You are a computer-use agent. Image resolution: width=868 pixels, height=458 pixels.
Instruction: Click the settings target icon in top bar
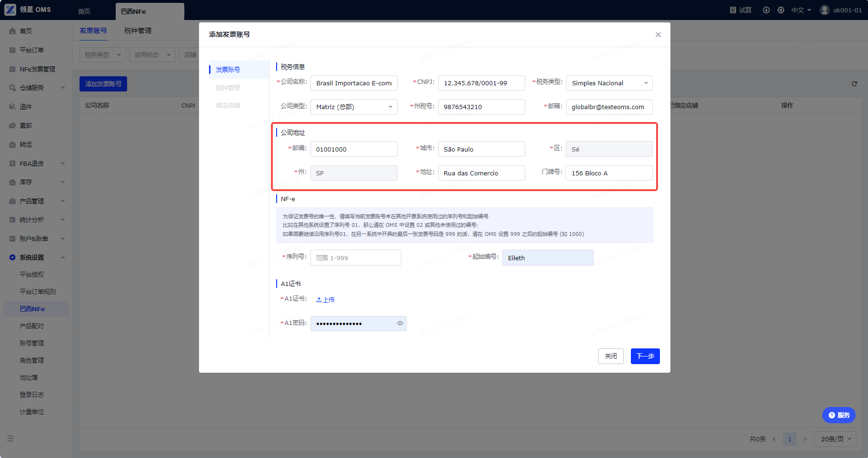point(781,10)
